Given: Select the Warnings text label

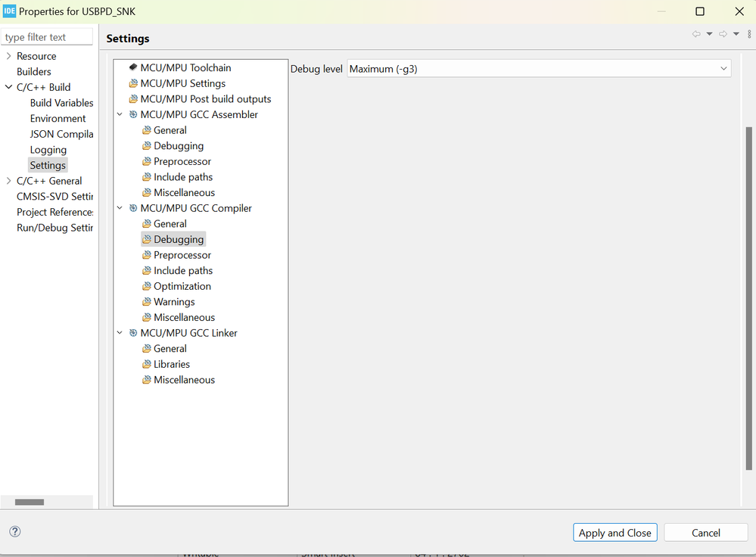Looking at the screenshot, I should [174, 301].
